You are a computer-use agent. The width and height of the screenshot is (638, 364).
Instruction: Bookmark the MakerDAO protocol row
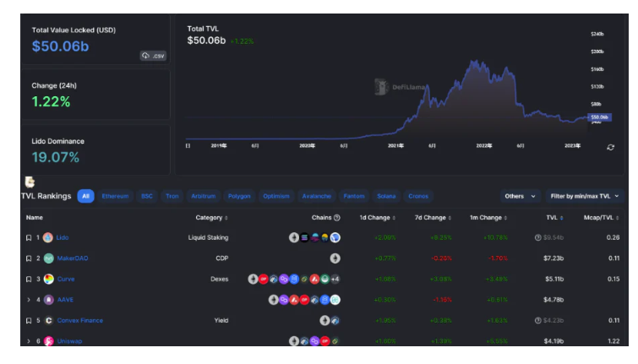tap(29, 258)
